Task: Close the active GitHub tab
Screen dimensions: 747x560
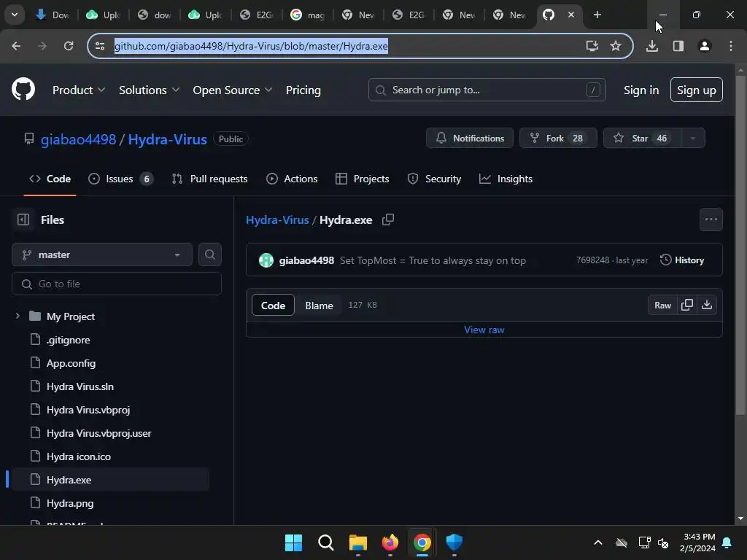Action: point(571,15)
